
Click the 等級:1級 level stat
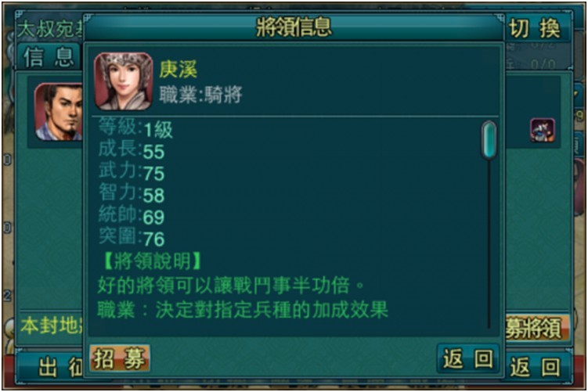(135, 128)
